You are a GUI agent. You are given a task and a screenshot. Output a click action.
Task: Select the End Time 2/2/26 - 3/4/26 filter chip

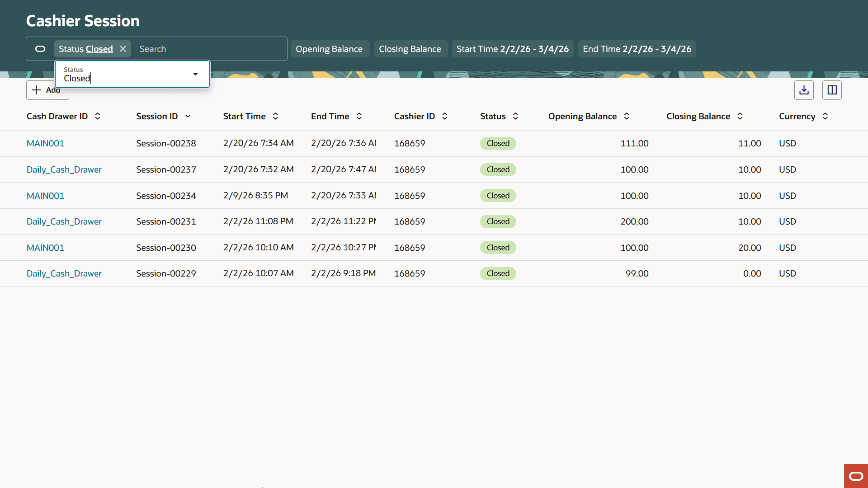[x=637, y=49]
